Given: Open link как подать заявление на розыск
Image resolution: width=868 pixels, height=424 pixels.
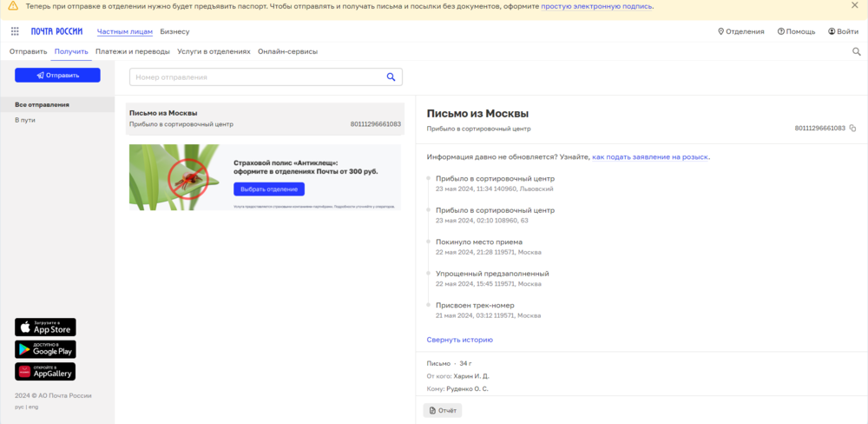Looking at the screenshot, I should (650, 157).
